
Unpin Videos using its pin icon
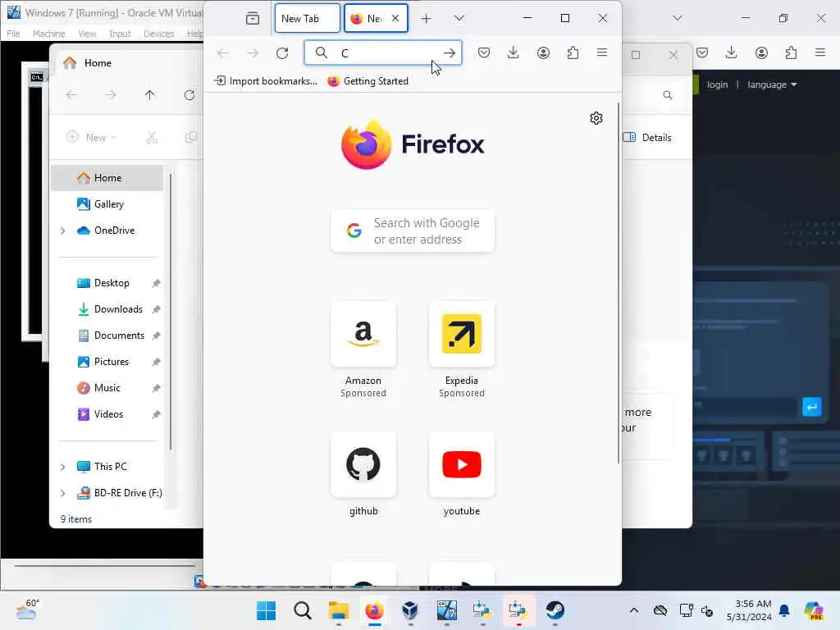[156, 414]
